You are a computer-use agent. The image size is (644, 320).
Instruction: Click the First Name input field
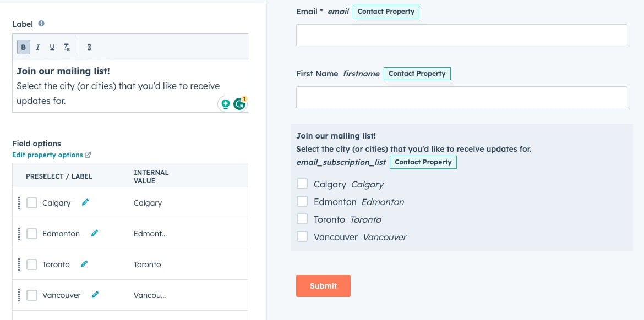pos(461,97)
